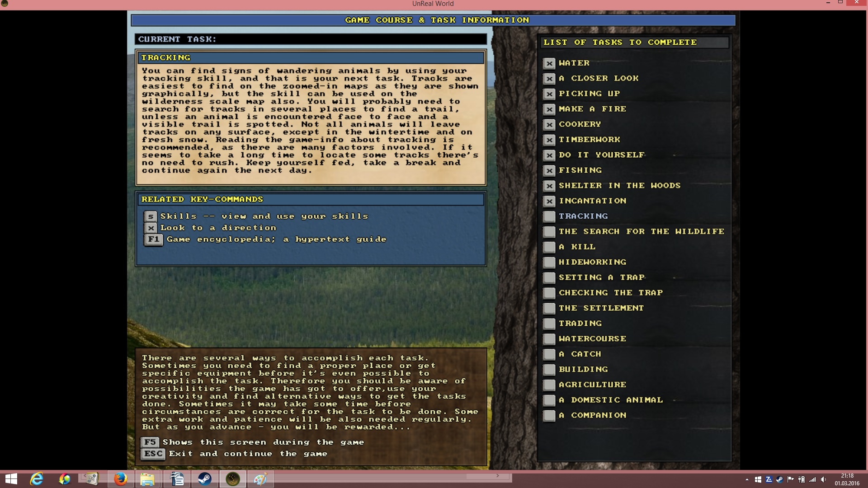
Task: Click the X key icon for Look
Action: (x=151, y=228)
